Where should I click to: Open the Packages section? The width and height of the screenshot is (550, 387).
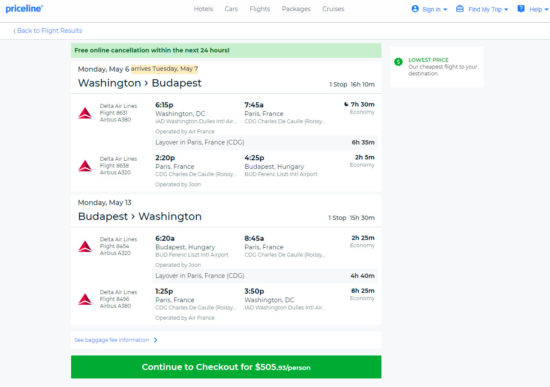point(296,9)
